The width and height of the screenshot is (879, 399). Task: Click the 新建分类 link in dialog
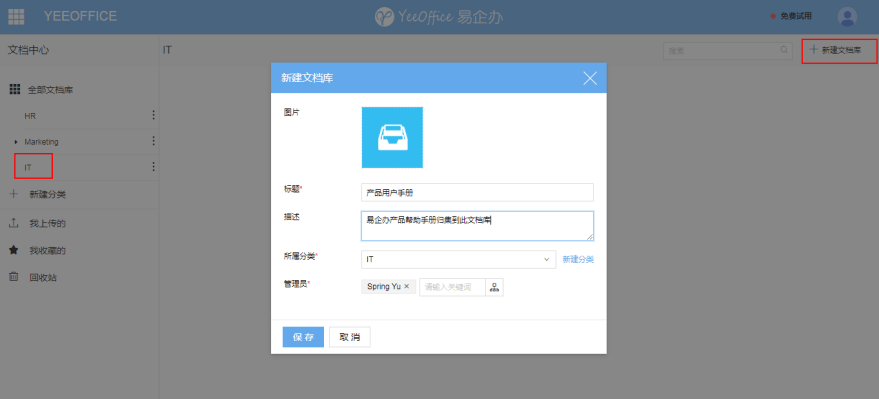click(x=578, y=259)
